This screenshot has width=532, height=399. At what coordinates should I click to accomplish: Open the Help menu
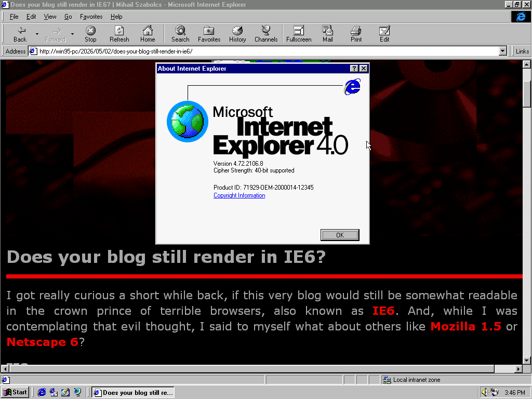click(x=116, y=17)
